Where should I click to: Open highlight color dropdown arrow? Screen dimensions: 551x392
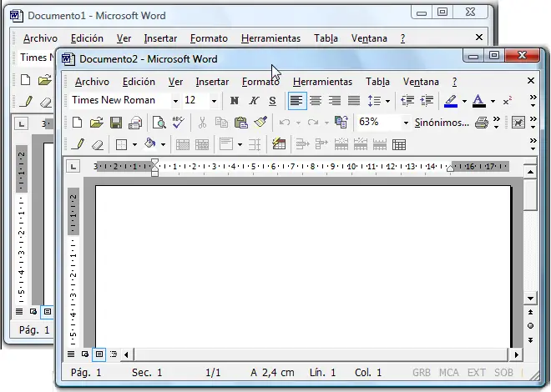click(464, 102)
